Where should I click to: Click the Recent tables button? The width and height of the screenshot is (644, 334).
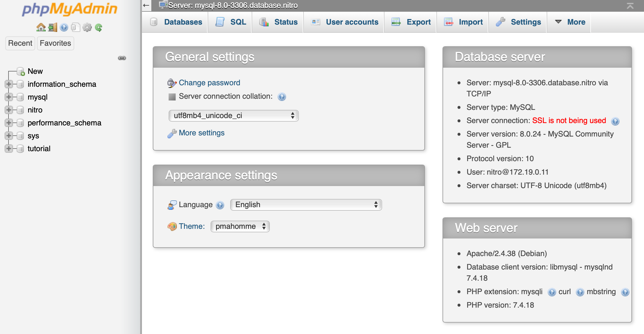[x=20, y=43]
